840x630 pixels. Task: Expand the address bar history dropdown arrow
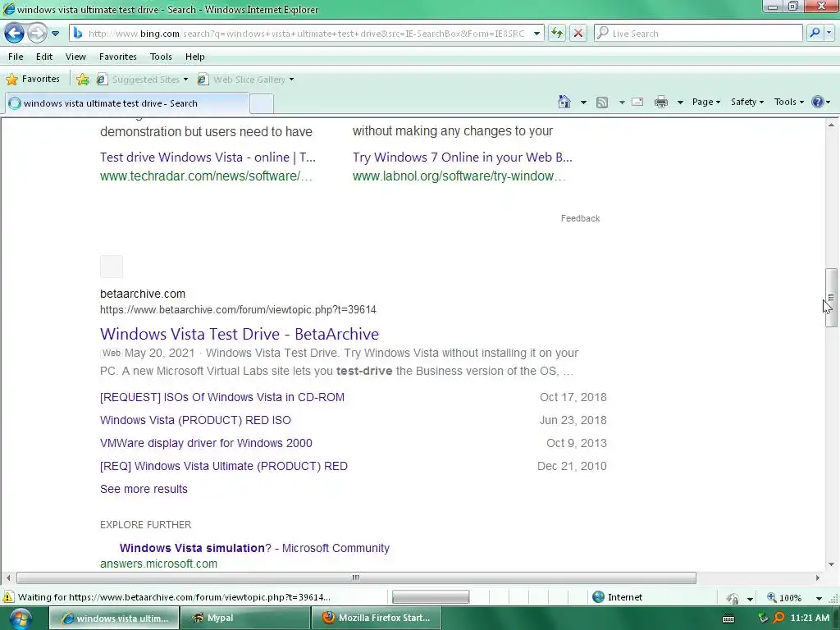536,33
